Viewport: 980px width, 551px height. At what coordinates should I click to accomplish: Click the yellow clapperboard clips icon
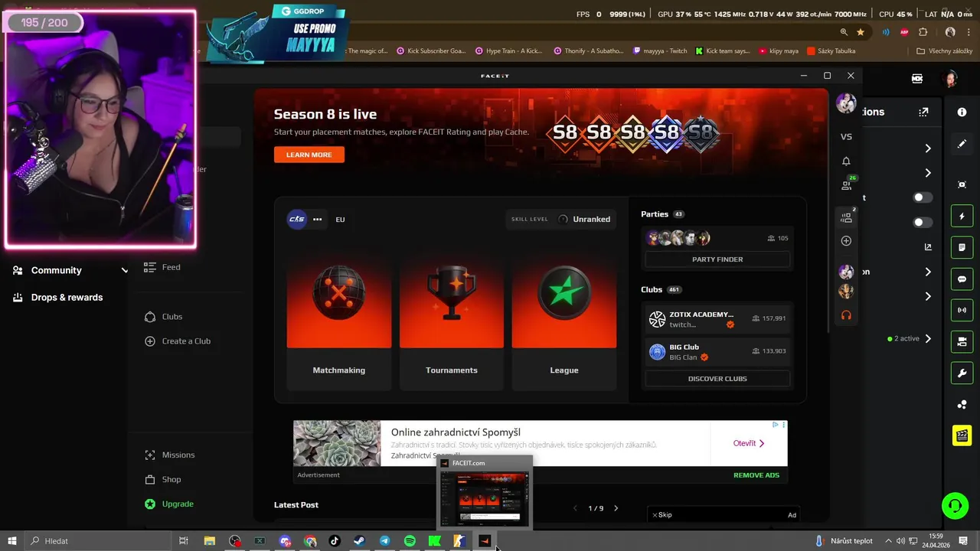[962, 435]
